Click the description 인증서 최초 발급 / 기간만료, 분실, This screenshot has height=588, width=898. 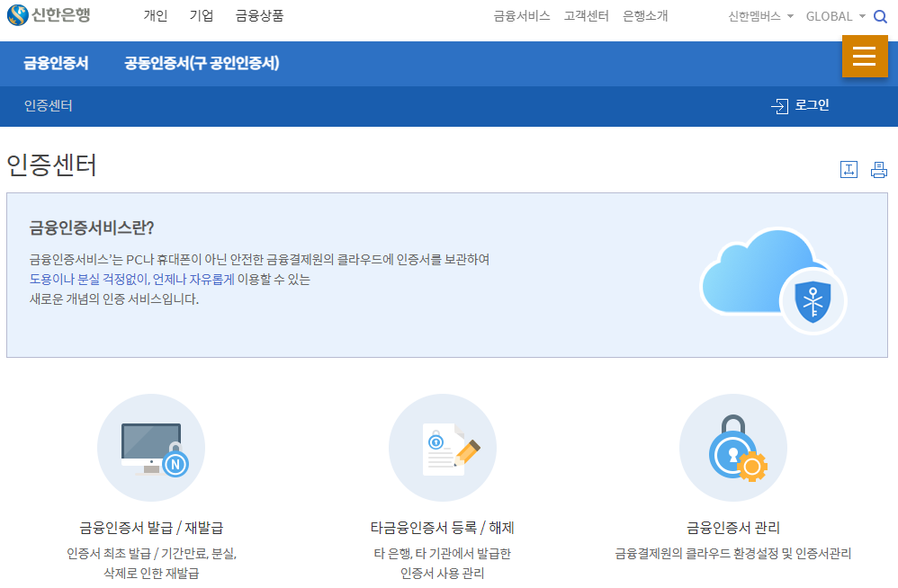pos(151,554)
